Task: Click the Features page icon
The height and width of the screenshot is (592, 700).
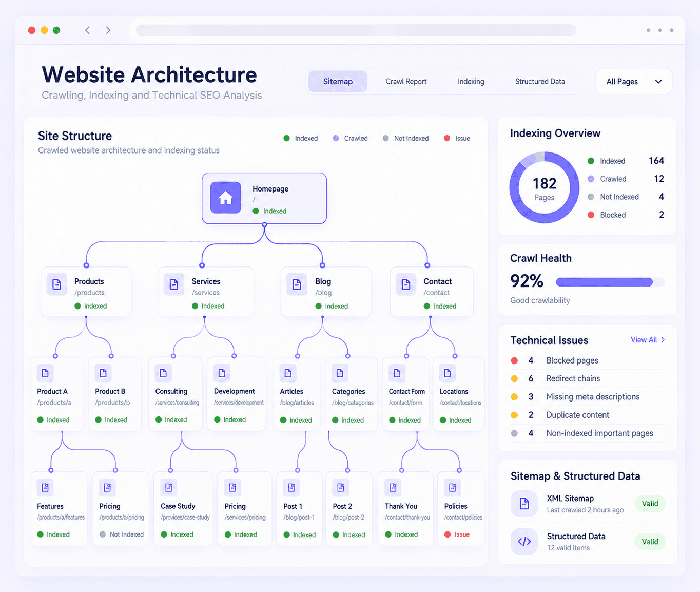Action: click(x=45, y=487)
